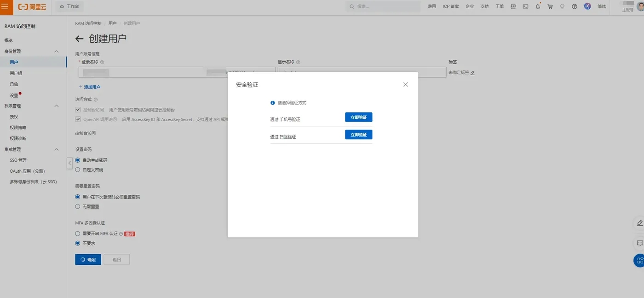Collapse the 集成管理 section
Image resolution: width=644 pixels, height=298 pixels.
tap(57, 149)
